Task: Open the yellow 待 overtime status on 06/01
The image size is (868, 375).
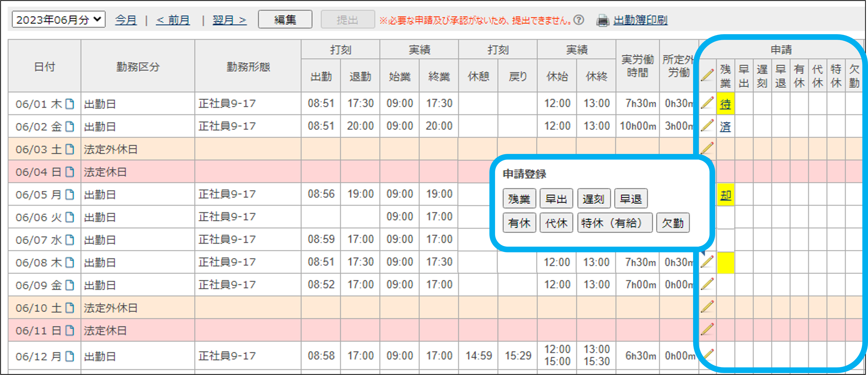Action: pyautogui.click(x=725, y=104)
